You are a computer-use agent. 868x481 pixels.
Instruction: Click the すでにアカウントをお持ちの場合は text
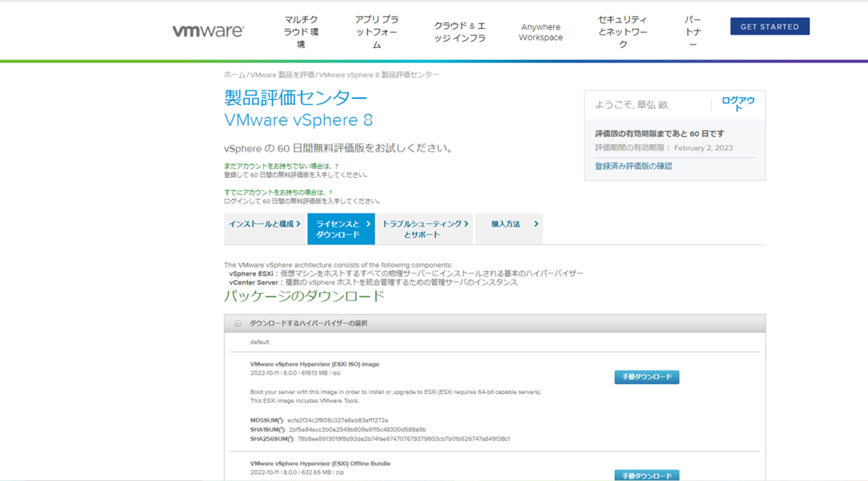(x=278, y=192)
